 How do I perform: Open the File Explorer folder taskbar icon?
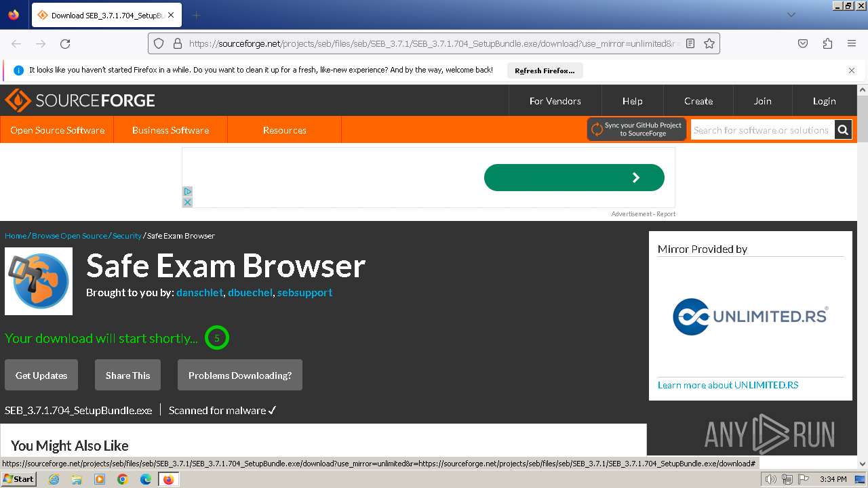(x=77, y=479)
